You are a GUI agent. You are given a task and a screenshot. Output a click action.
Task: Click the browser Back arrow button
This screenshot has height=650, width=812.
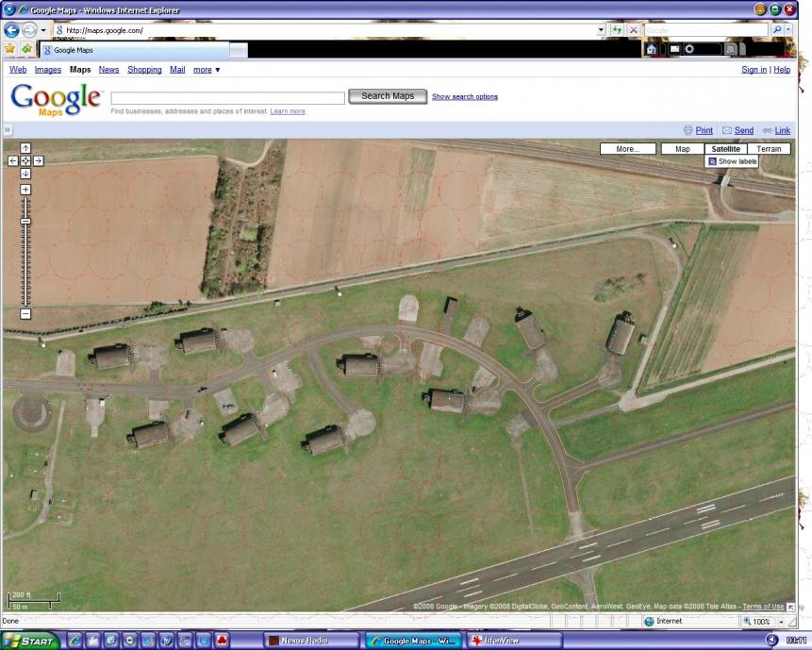click(x=13, y=30)
